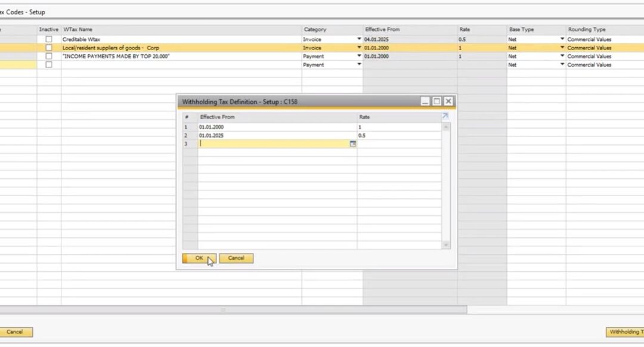Select the empty Effective From input in row 3

(x=268, y=144)
